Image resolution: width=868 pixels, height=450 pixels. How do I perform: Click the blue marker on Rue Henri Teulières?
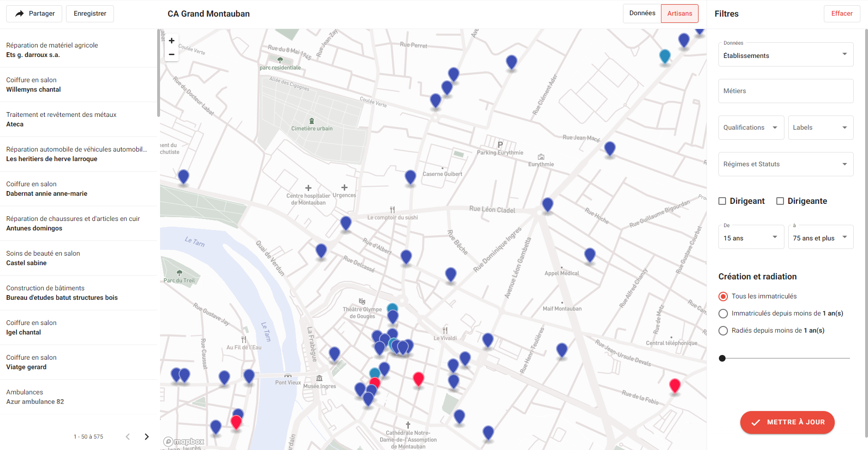(562, 350)
